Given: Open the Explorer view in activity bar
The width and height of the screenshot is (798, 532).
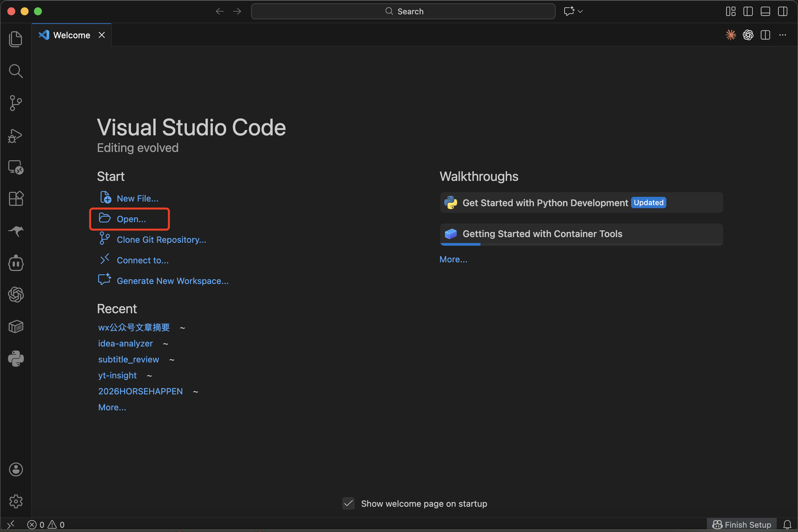Looking at the screenshot, I should point(16,39).
